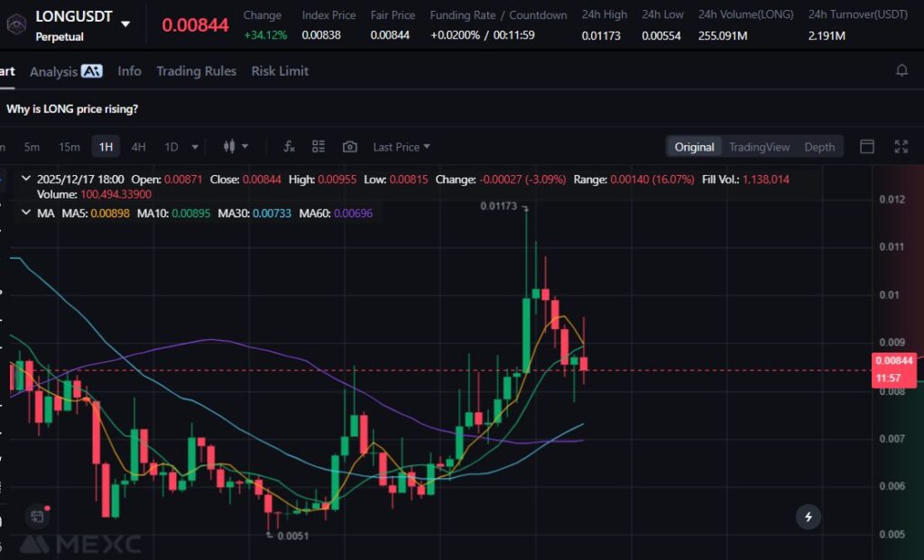This screenshot has height=560, width=924.
Task: Open the calendar events icon
Action: pyautogui.click(x=37, y=517)
